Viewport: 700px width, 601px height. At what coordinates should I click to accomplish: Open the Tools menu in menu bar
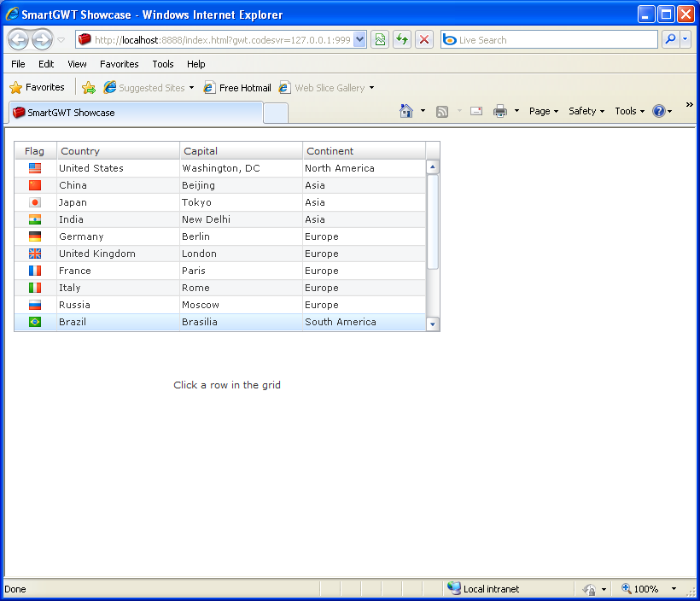point(163,64)
